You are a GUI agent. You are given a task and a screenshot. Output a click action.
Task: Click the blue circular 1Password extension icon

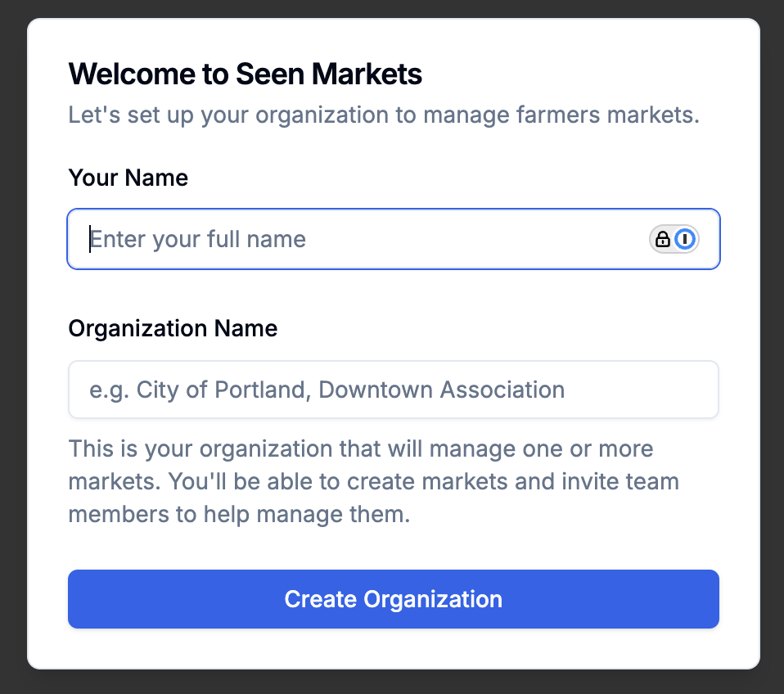pyautogui.click(x=685, y=239)
